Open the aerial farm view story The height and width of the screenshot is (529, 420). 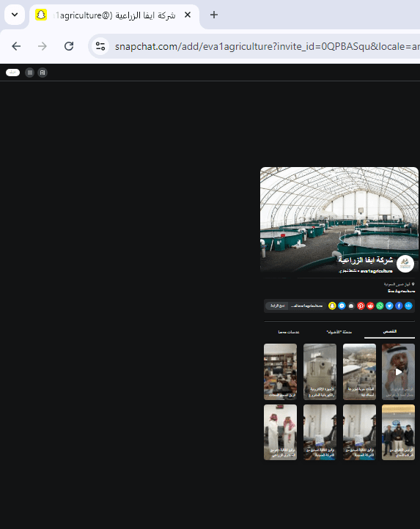[x=359, y=371]
